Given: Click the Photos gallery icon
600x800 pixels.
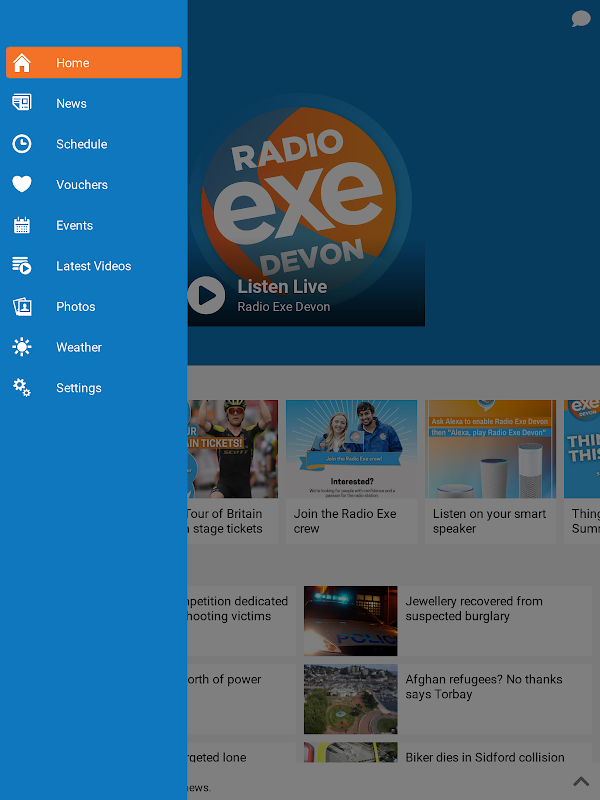Looking at the screenshot, I should coord(22,307).
